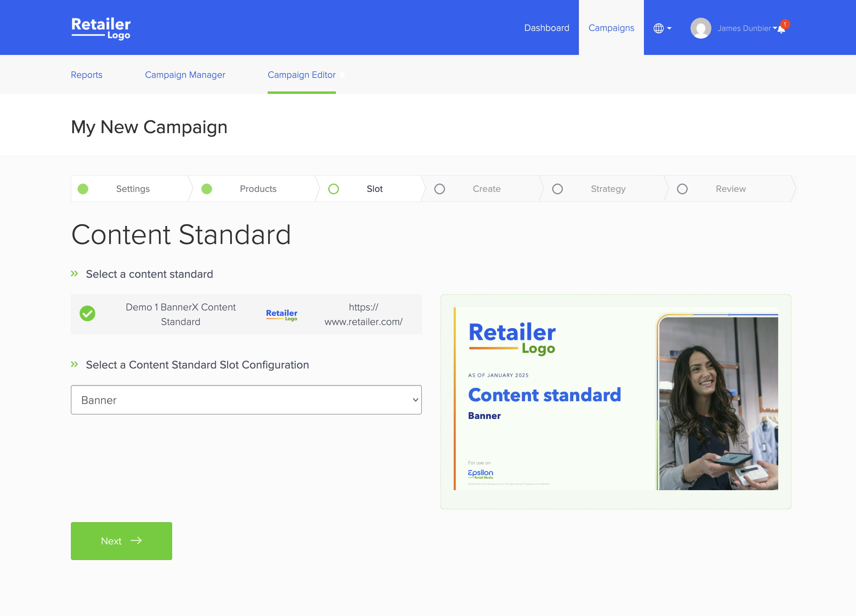
Task: Click the notification bell icon
Action: 781,30
